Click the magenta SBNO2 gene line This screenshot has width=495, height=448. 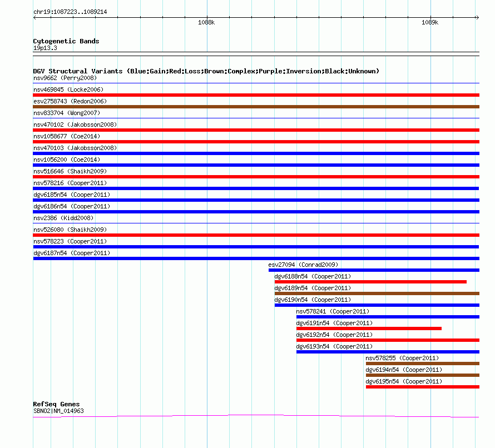pos(256,416)
